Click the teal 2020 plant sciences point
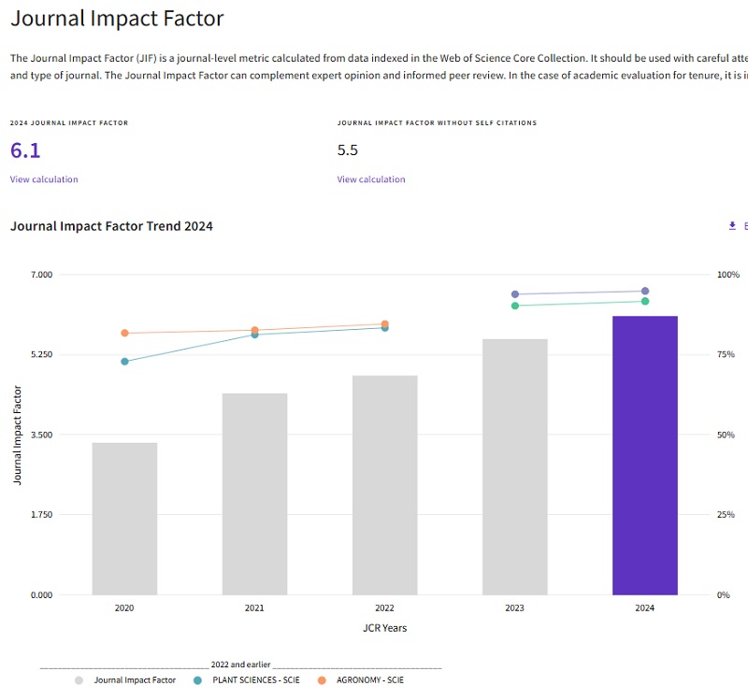 coord(124,362)
